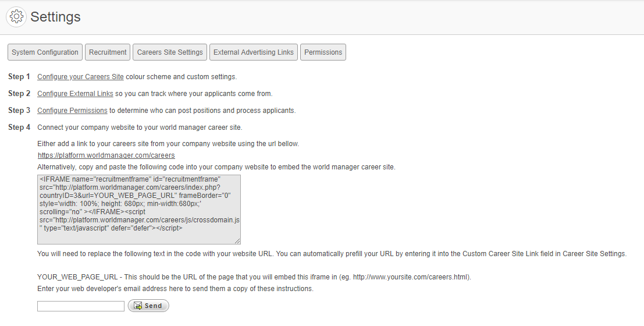
Task: Grab the embed code textarea resize handle
Action: [x=237, y=241]
